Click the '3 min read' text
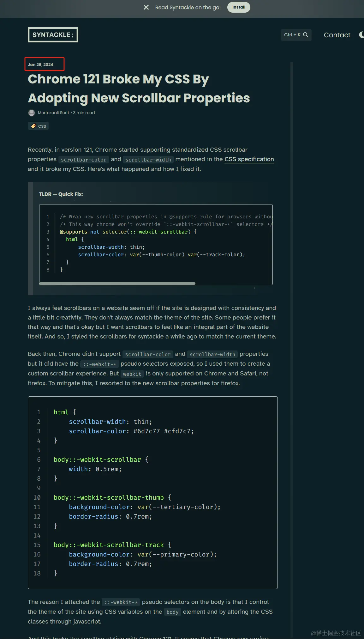 [x=84, y=113]
